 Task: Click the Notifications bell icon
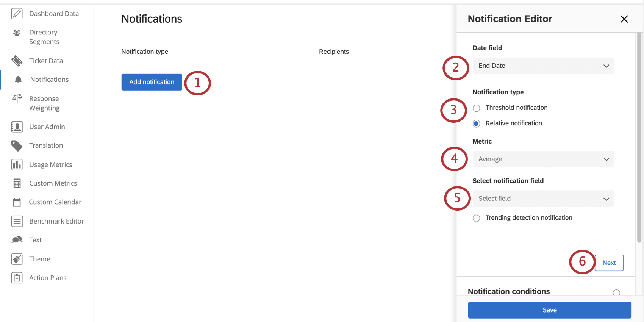click(x=17, y=80)
